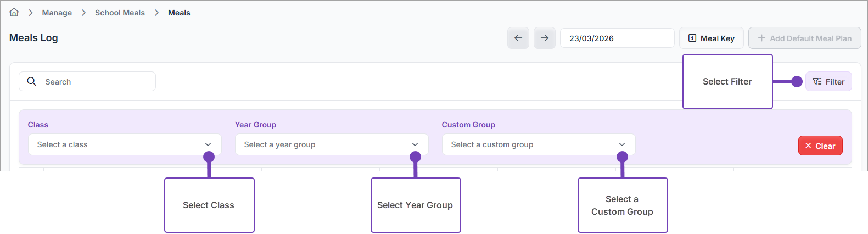Click the plus icon on Add Default Meal Plan
This screenshot has height=234, width=868.
(x=761, y=38)
